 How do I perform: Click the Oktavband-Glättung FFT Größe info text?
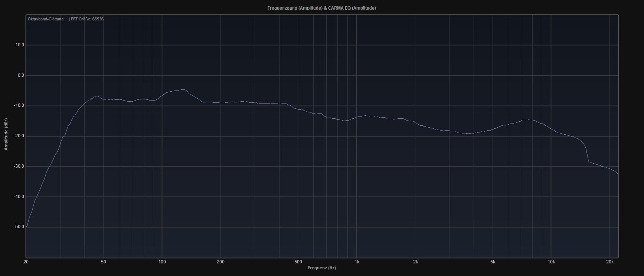coord(66,19)
